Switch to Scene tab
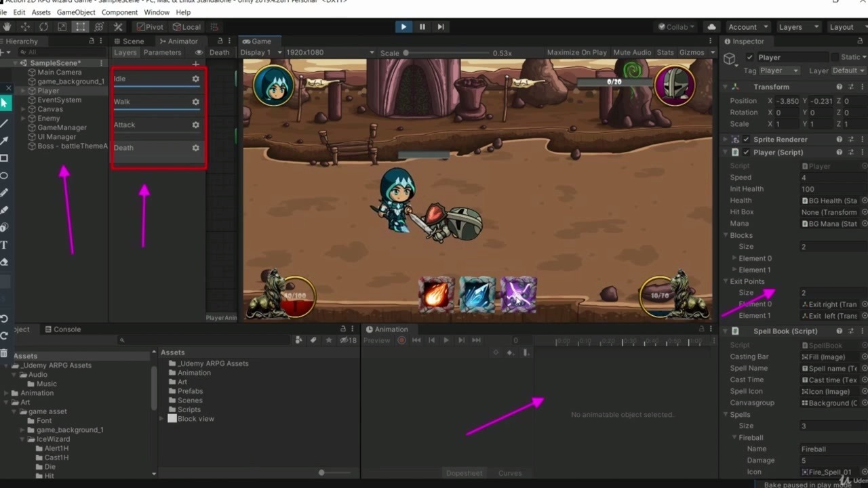868x488 pixels. 128,41
